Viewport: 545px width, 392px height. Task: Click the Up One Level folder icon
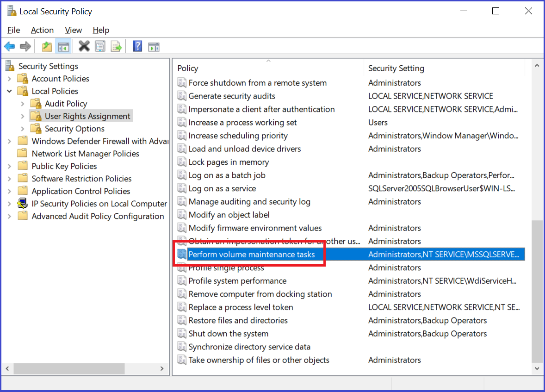click(x=46, y=46)
